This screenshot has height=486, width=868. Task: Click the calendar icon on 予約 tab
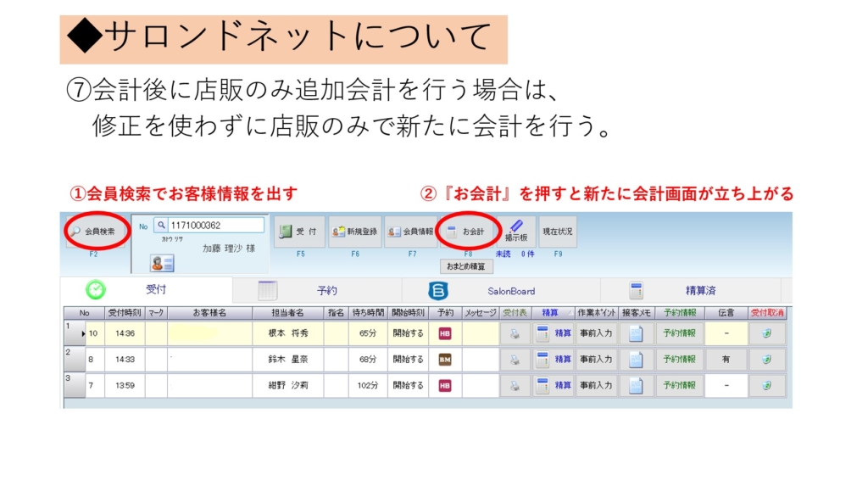click(267, 290)
